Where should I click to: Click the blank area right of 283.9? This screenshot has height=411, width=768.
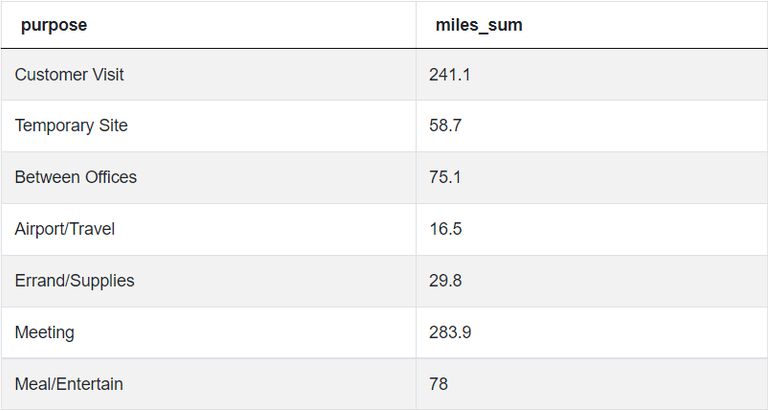620,333
